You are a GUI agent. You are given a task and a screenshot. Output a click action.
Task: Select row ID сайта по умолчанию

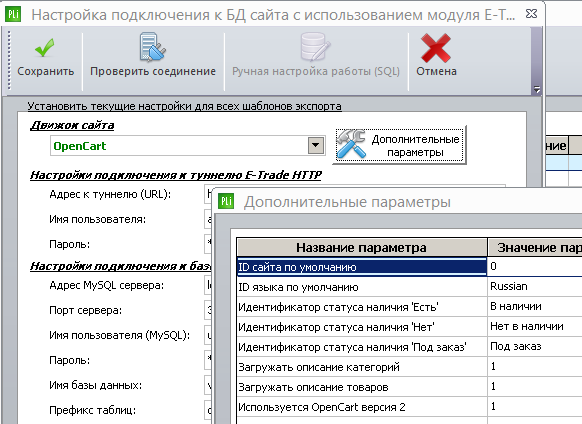362,267
